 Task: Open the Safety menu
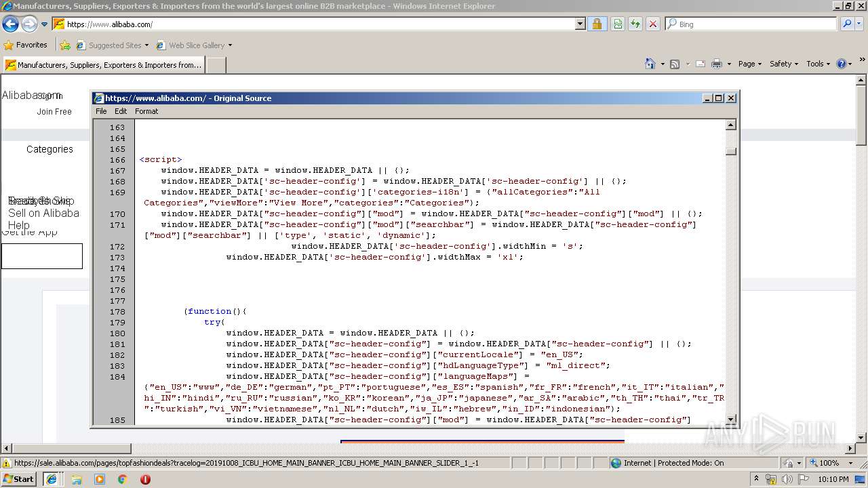(x=785, y=64)
